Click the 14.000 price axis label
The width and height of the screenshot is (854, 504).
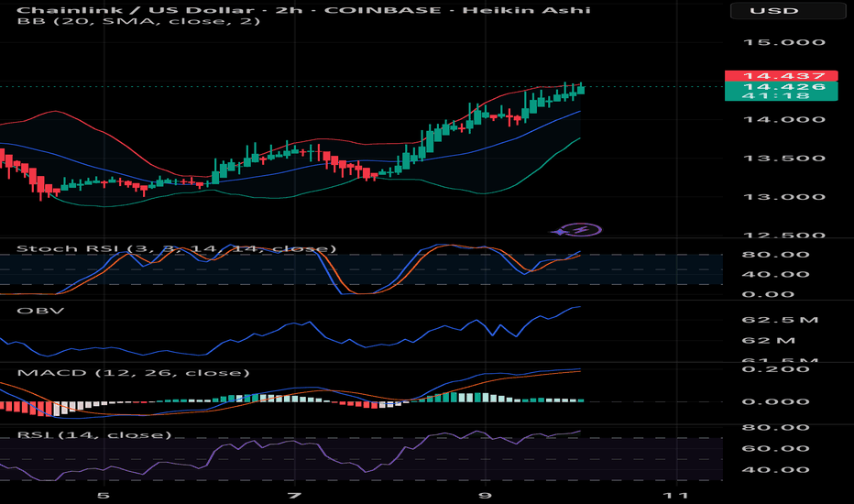click(783, 119)
